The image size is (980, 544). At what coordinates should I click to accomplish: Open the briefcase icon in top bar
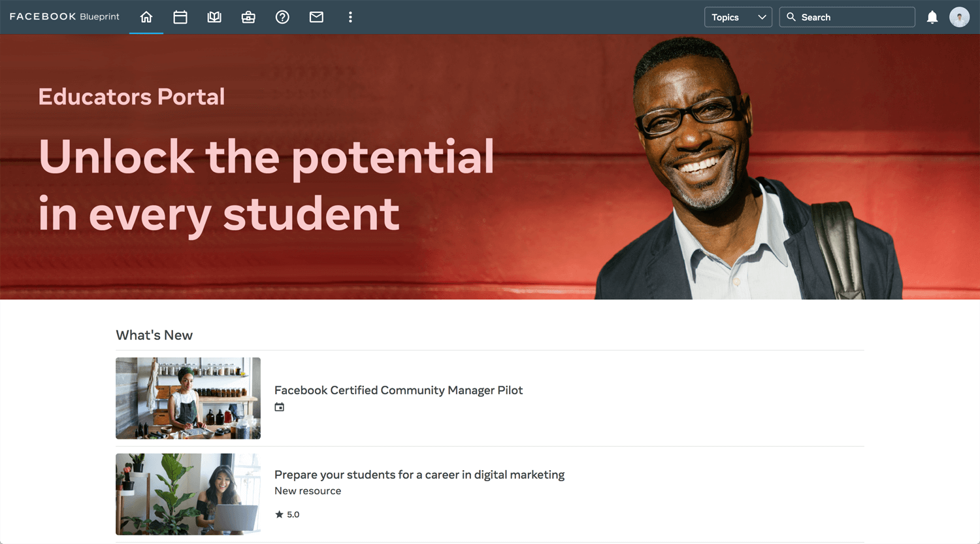pyautogui.click(x=248, y=17)
